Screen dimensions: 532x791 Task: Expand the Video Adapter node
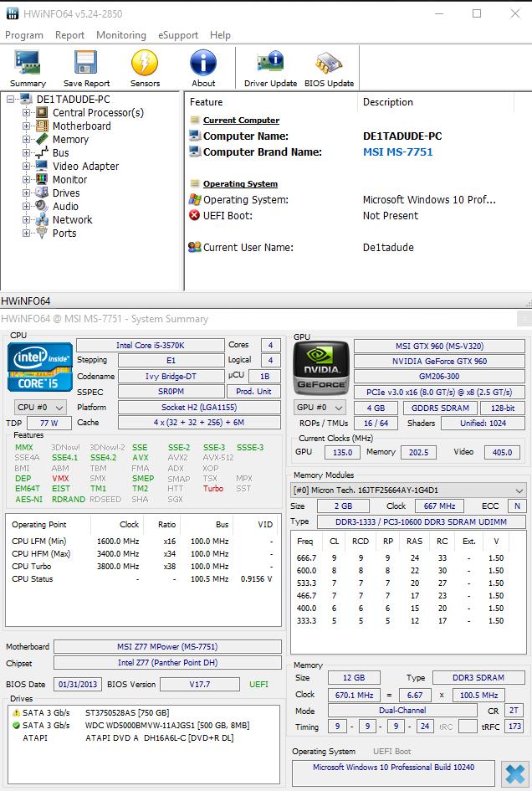click(26, 166)
